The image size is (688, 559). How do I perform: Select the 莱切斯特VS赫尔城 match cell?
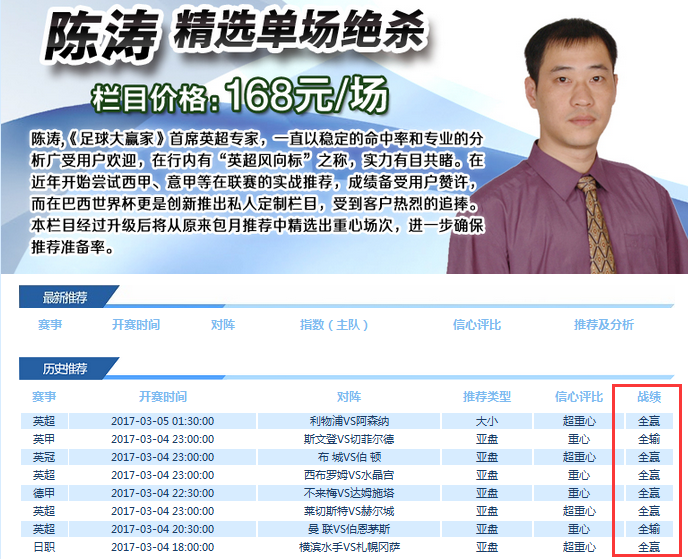349,511
